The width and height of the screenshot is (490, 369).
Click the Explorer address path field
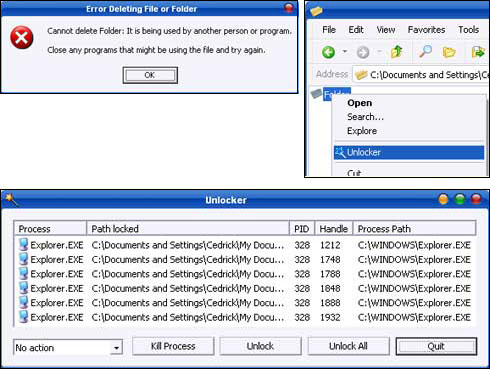coord(421,75)
